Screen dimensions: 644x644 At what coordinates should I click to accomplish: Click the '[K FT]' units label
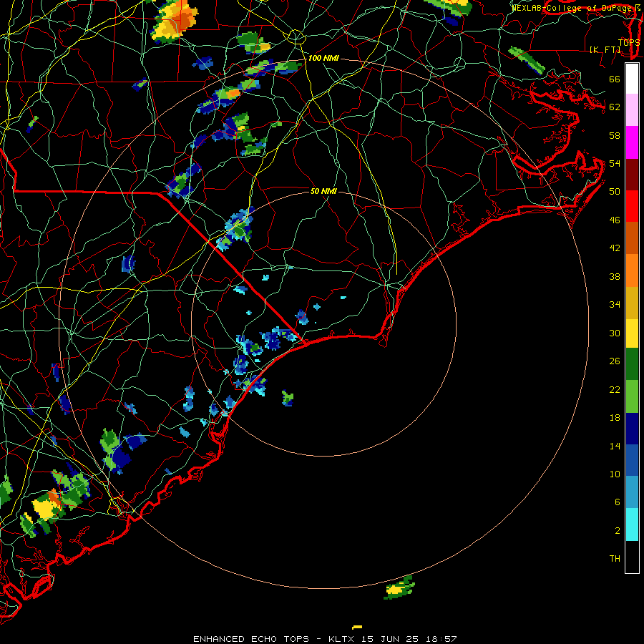click(605, 49)
